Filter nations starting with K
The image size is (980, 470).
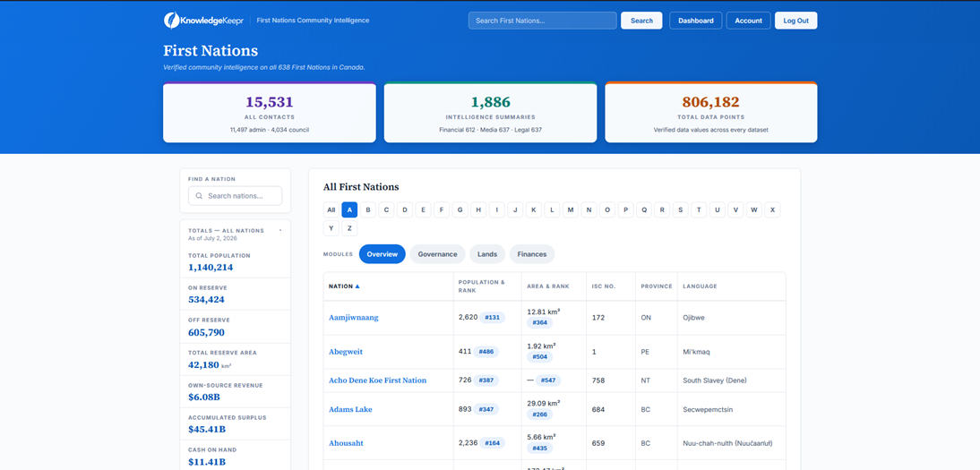(534, 210)
